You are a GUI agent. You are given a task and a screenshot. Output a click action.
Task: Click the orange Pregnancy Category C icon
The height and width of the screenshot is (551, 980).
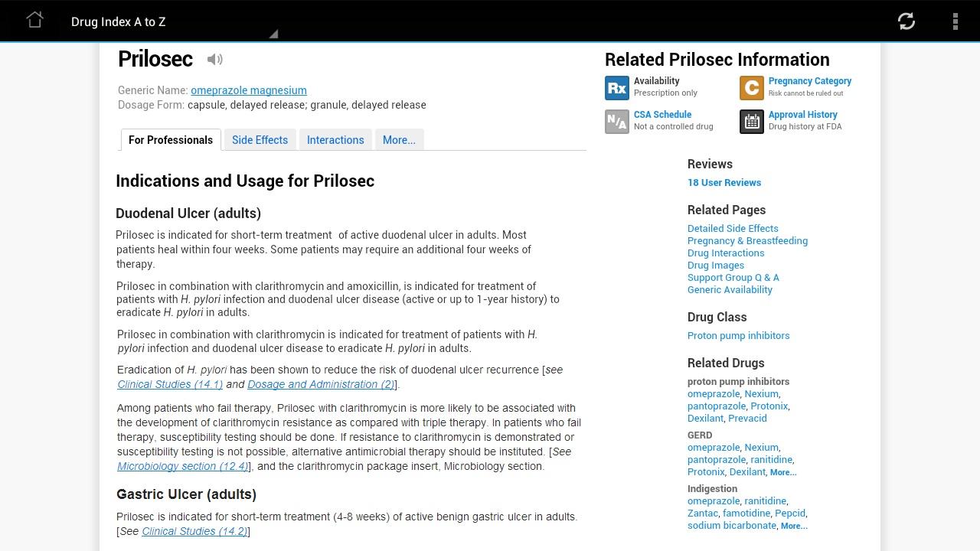coord(751,88)
